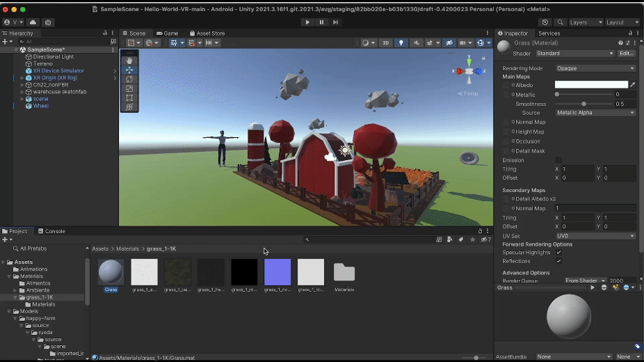Toggle 2D view mode in Scene
Viewport: 644px width, 362px height.
click(385, 42)
